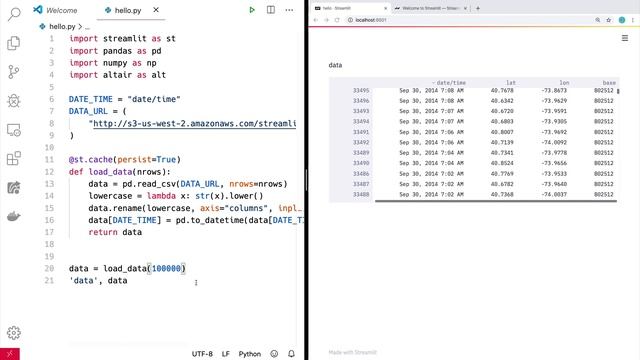Viewport: 640px width, 360px height.
Task: Go forward in the browser
Action: [x=326, y=20]
